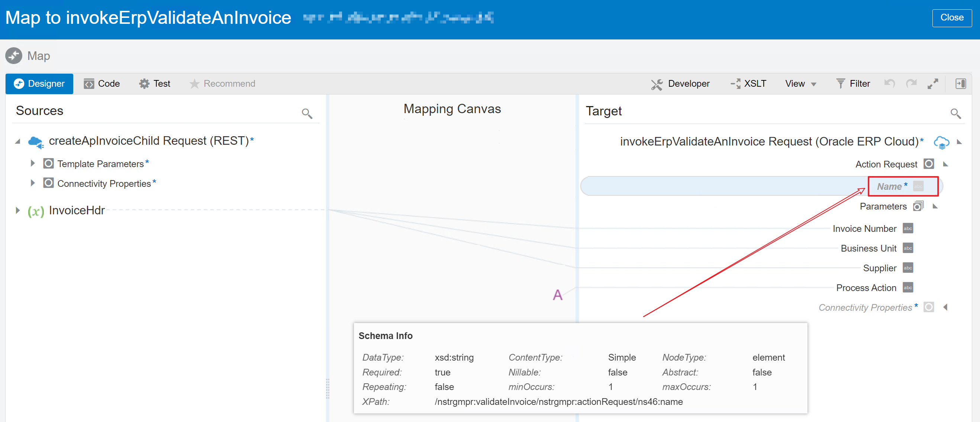Click the literal value A marker on canvas
980x422 pixels.
(x=557, y=295)
